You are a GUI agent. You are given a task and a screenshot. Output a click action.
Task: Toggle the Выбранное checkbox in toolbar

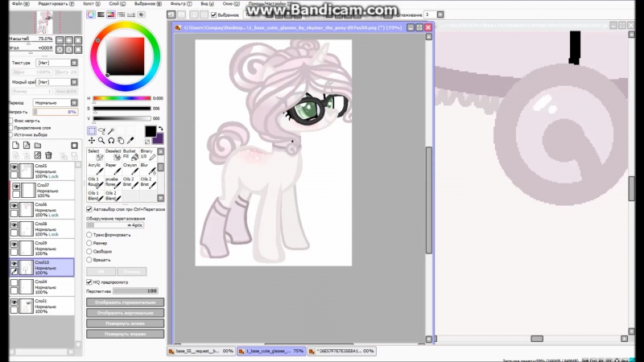[x=213, y=14]
